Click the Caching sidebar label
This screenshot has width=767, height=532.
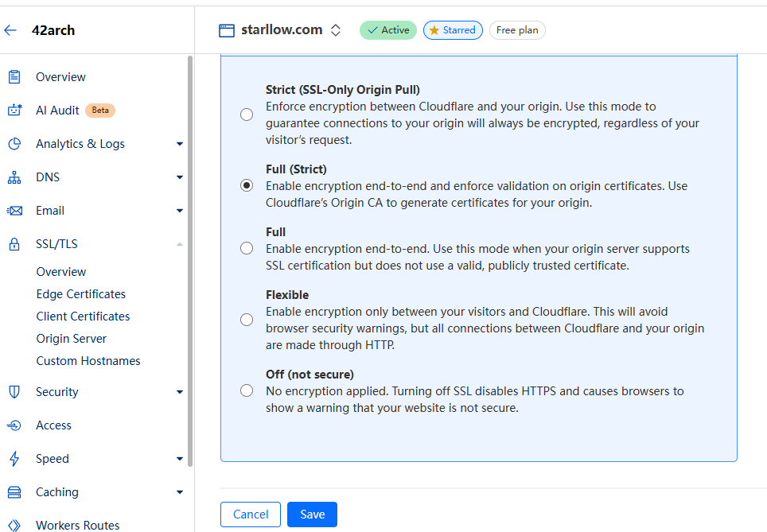(x=57, y=492)
